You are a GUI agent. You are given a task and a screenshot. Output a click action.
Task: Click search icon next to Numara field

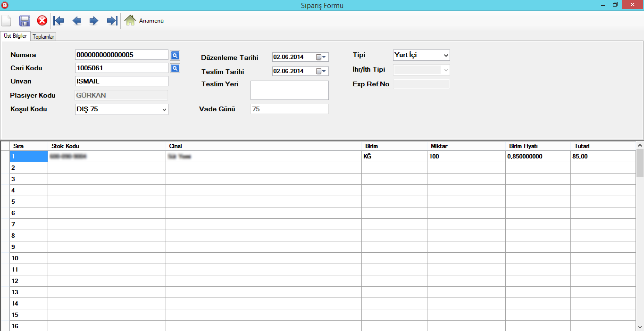coord(175,55)
